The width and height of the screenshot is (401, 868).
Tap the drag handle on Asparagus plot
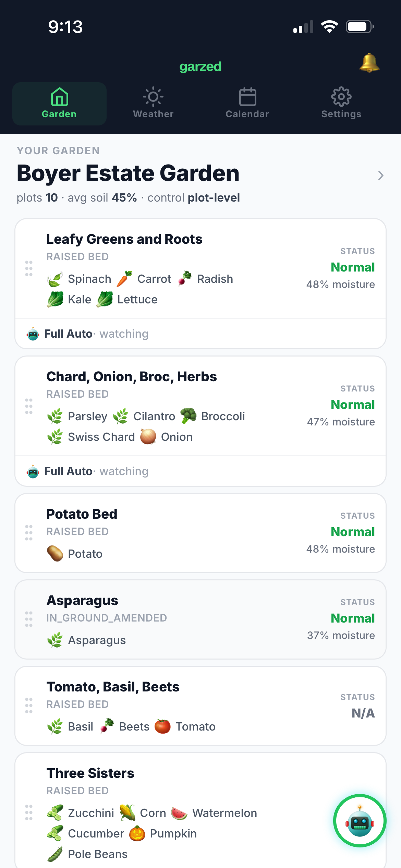click(29, 619)
